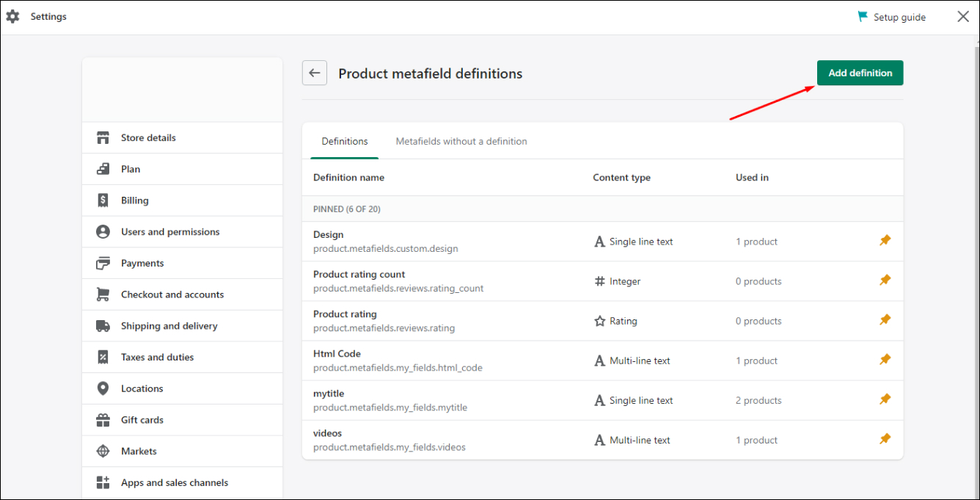Click the Billing dollar icon
The width and height of the screenshot is (980, 500).
pyautogui.click(x=103, y=200)
